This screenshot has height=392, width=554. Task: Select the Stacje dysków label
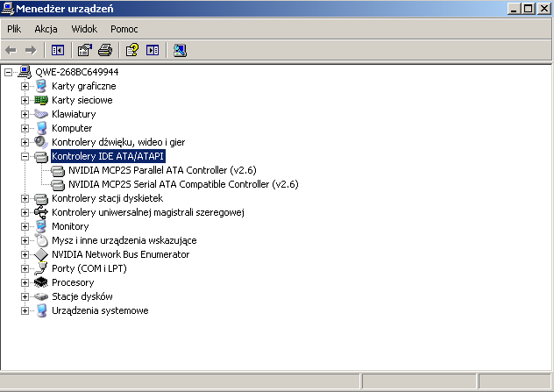point(82,296)
